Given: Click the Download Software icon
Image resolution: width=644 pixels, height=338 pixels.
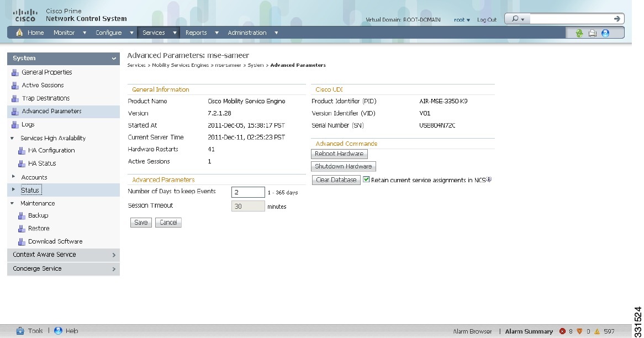Looking at the screenshot, I should 22,242.
